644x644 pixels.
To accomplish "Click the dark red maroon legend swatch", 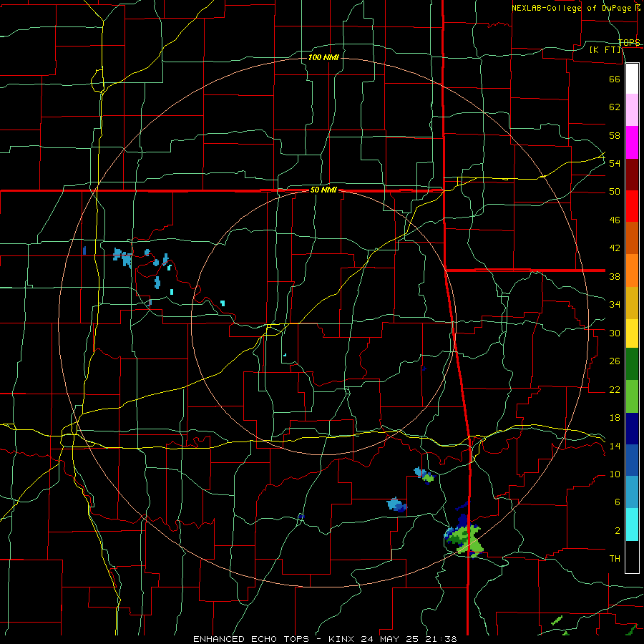I will 632,175.
